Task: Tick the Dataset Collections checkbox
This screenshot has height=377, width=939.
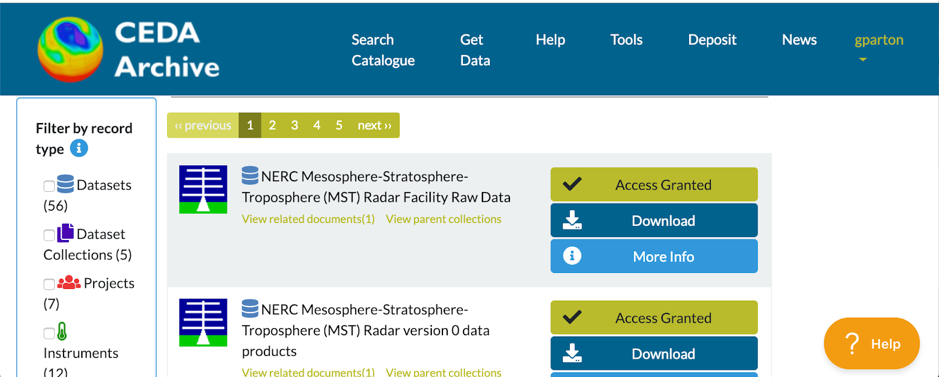Action: 49,235
